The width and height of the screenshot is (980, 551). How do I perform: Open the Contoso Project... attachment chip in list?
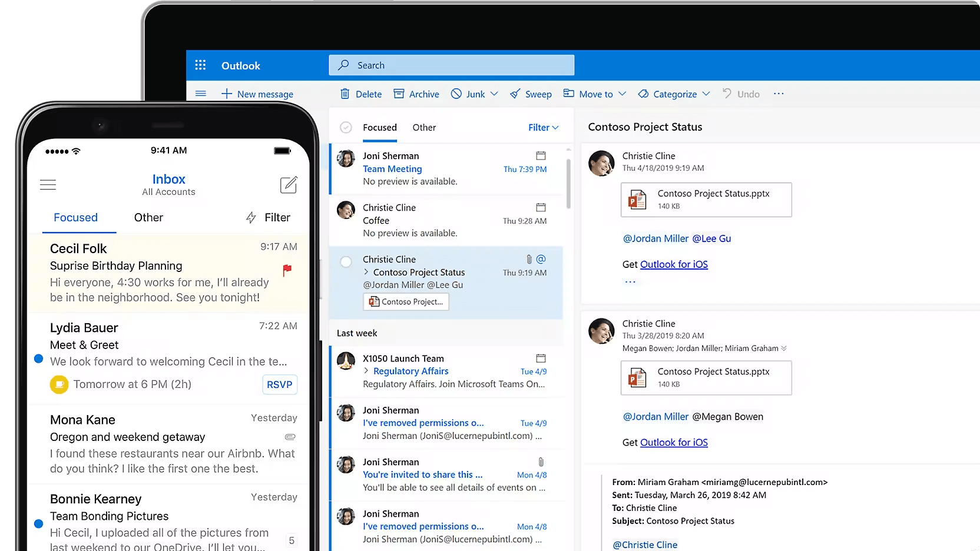pyautogui.click(x=406, y=301)
